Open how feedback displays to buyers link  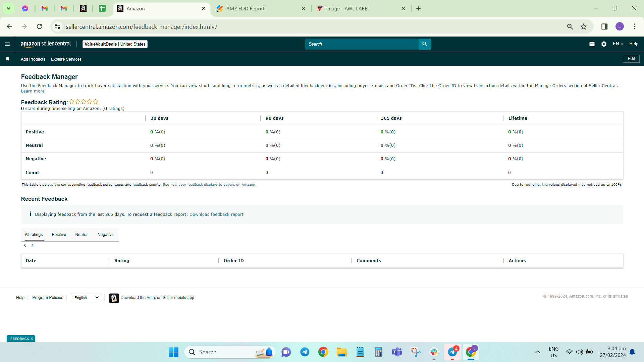click(x=209, y=185)
